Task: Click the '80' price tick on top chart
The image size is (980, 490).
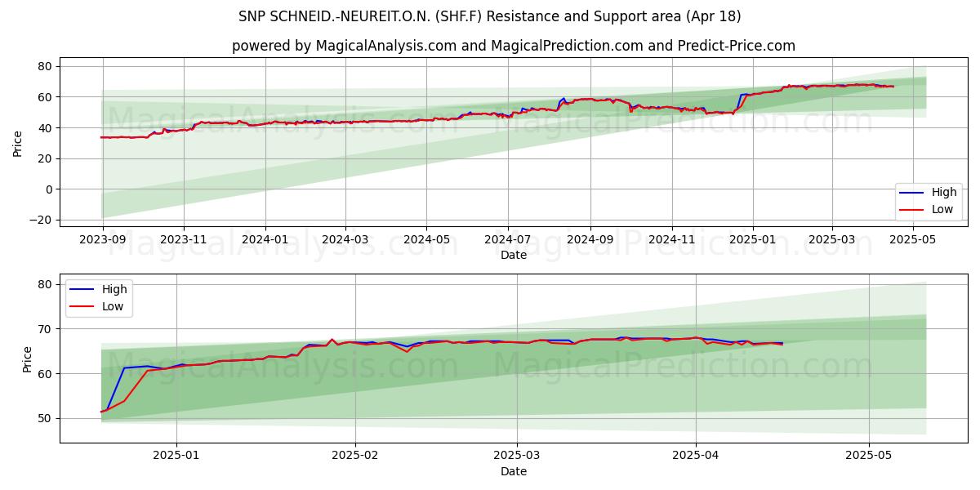Action: pyautogui.click(x=46, y=66)
